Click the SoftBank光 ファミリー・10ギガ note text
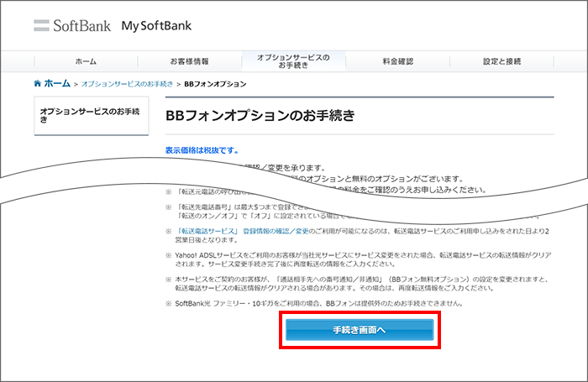588x382 pixels. tap(318, 303)
